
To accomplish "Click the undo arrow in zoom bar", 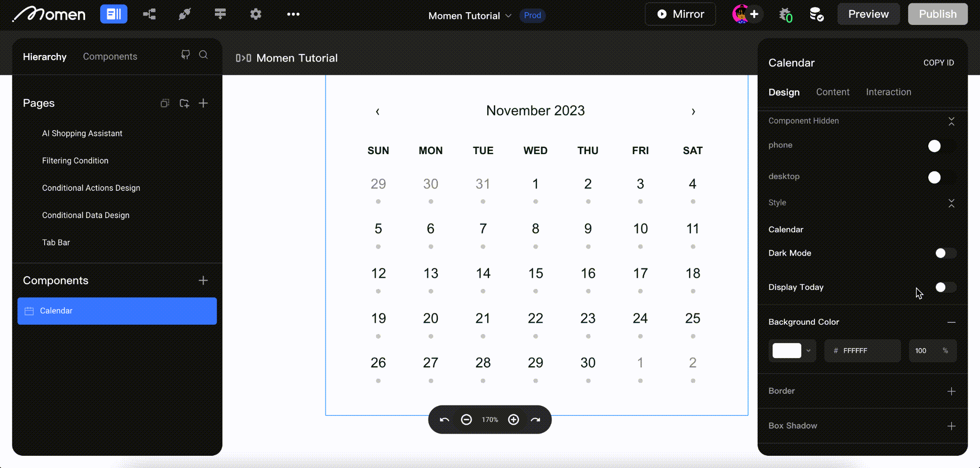I will tap(444, 420).
